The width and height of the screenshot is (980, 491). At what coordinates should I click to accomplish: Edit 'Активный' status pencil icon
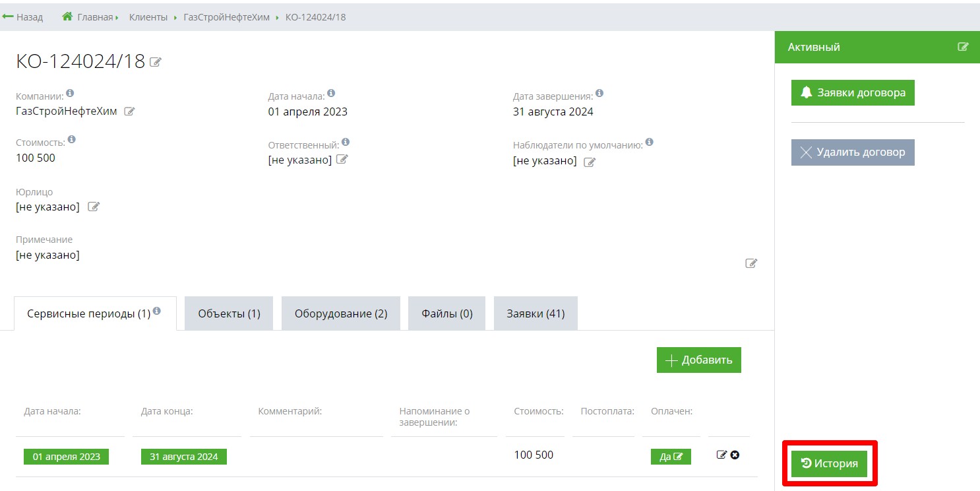click(x=964, y=47)
